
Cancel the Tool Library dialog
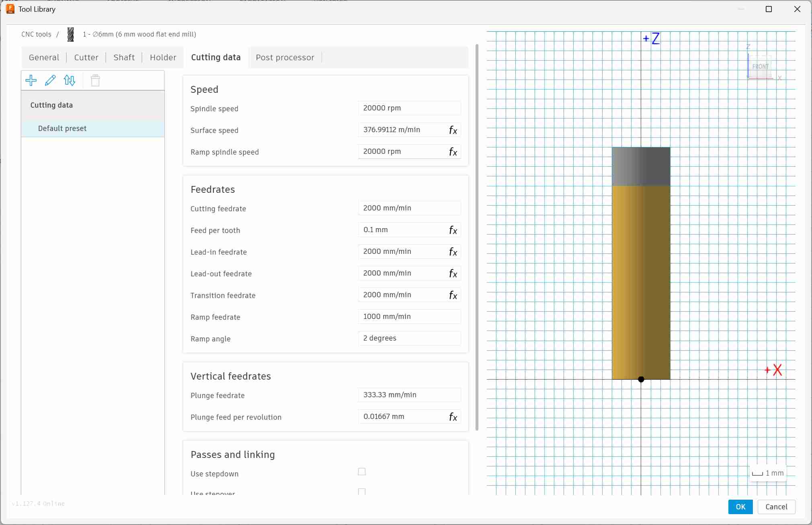click(776, 507)
